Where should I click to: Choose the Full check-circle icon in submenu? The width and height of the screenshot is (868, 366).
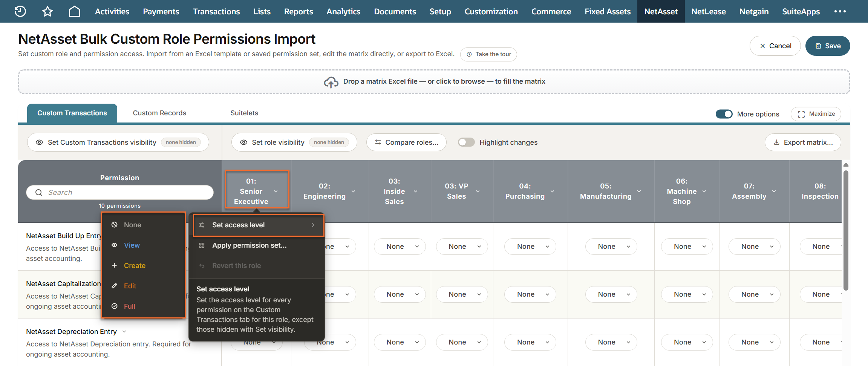coord(115,306)
